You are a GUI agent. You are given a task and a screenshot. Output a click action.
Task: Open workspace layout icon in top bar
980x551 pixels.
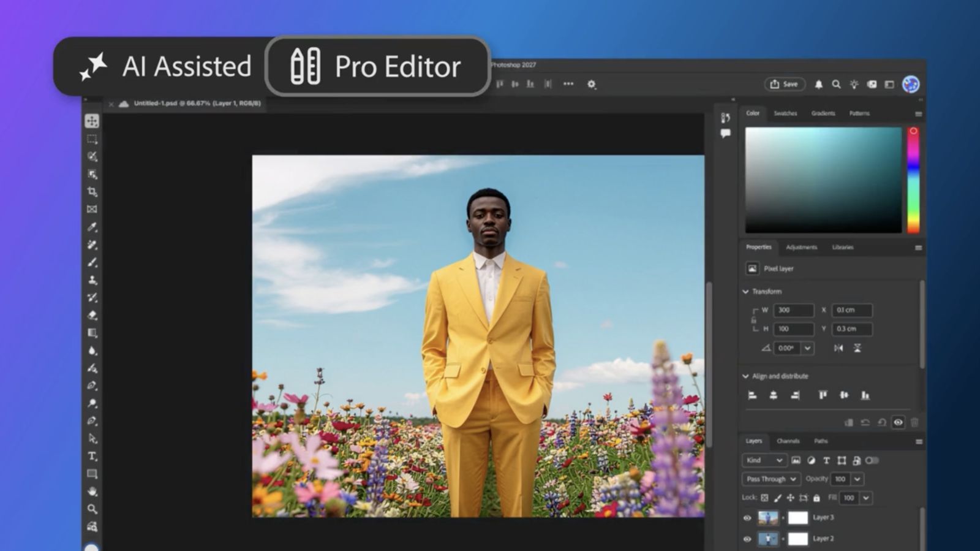point(889,85)
